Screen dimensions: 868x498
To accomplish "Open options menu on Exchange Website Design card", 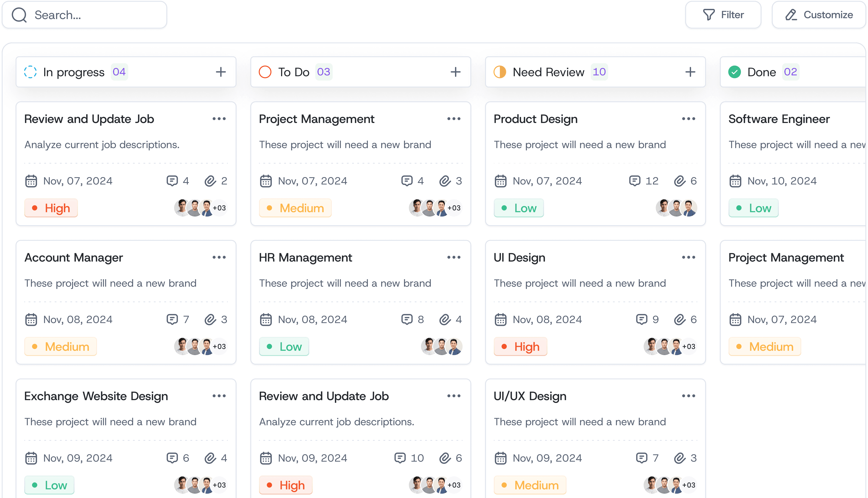I will point(219,396).
